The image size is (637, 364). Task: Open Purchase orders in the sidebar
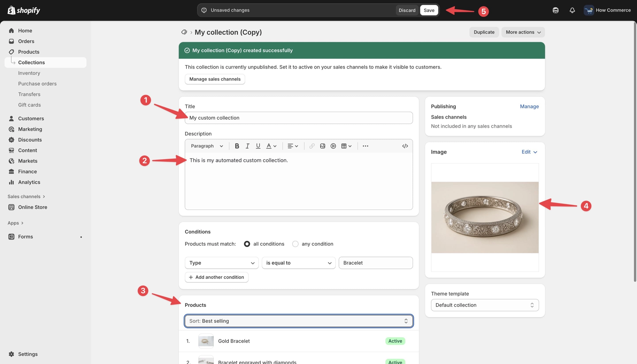click(x=37, y=84)
